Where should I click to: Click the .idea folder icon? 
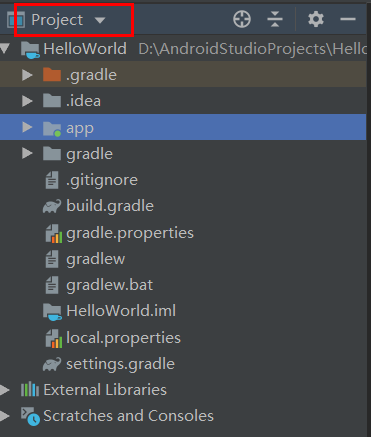[52, 100]
